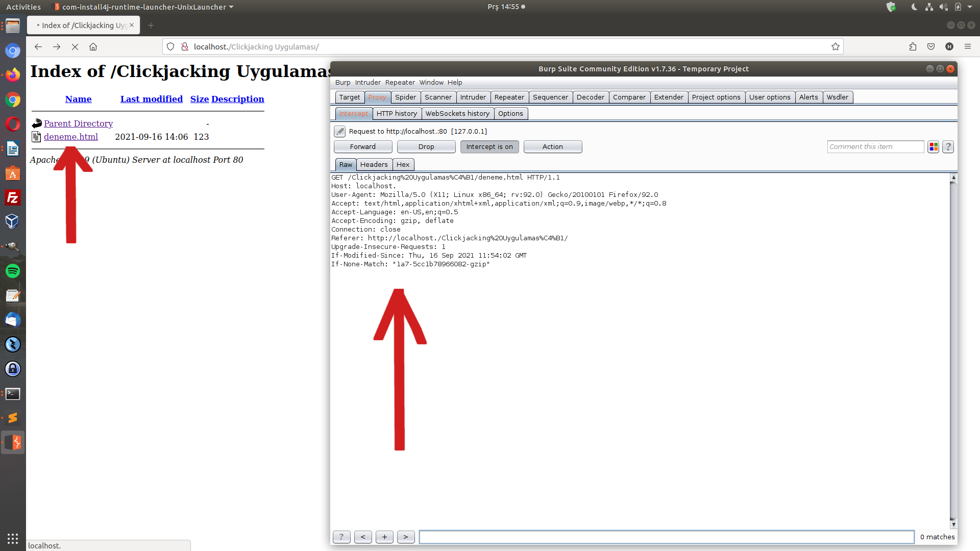Forward the intercepted request
This screenshot has height=551, width=980.
363,147
